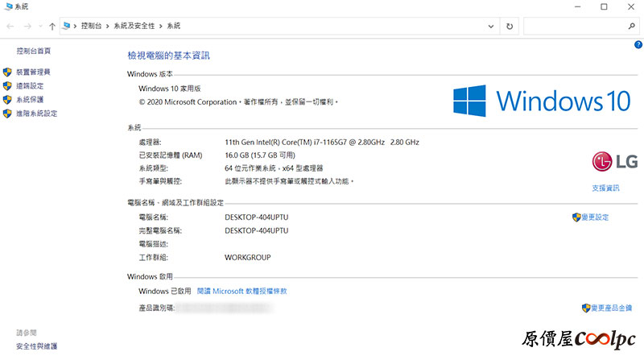Open the recent locations dropdown chevron

pyautogui.click(x=40, y=26)
